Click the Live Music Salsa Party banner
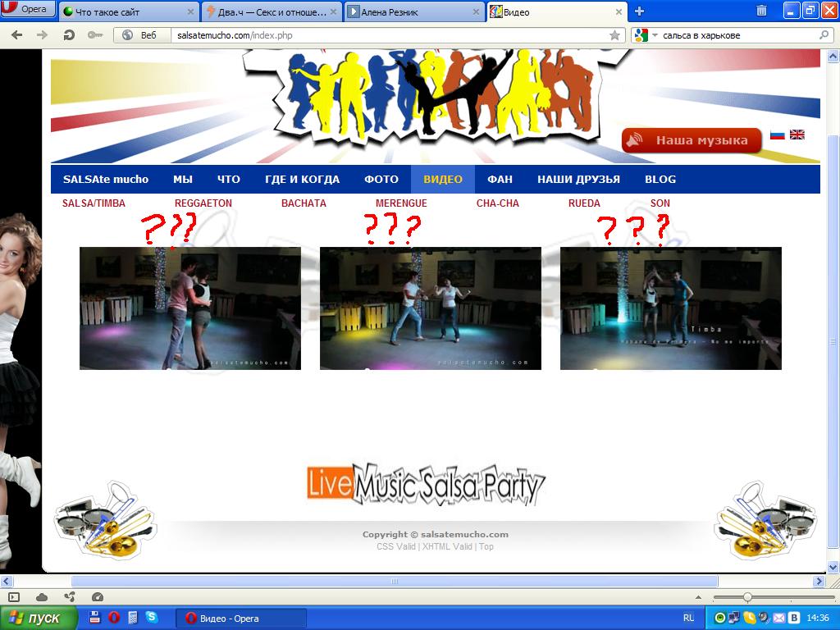Image resolution: width=840 pixels, height=630 pixels. click(x=426, y=484)
